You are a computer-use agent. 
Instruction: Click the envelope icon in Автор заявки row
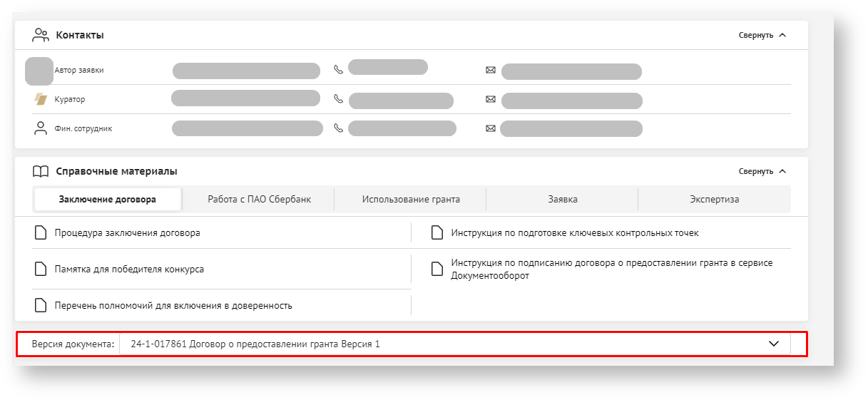tap(490, 70)
